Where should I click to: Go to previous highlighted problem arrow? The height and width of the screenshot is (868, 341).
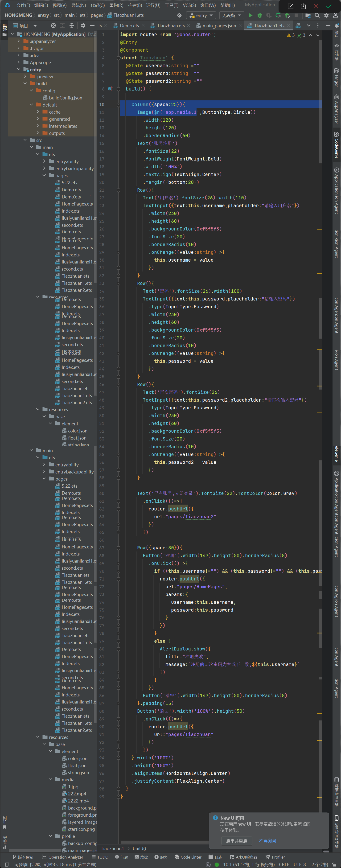tap(310, 35)
